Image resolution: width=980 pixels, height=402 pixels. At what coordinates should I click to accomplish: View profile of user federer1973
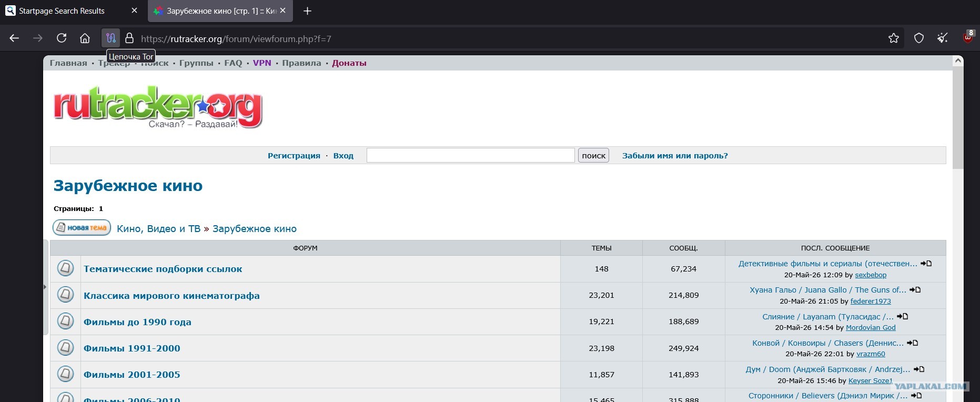click(871, 301)
